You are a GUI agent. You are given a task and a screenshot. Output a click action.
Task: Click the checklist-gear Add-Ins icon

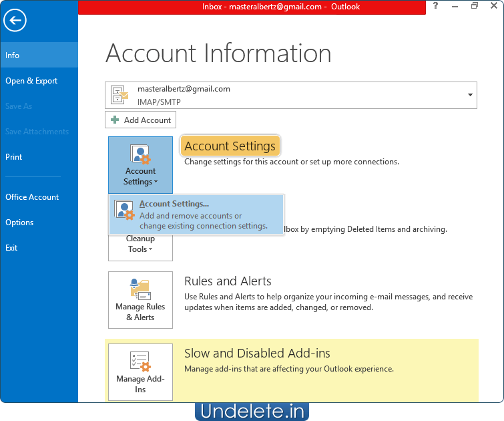click(140, 361)
